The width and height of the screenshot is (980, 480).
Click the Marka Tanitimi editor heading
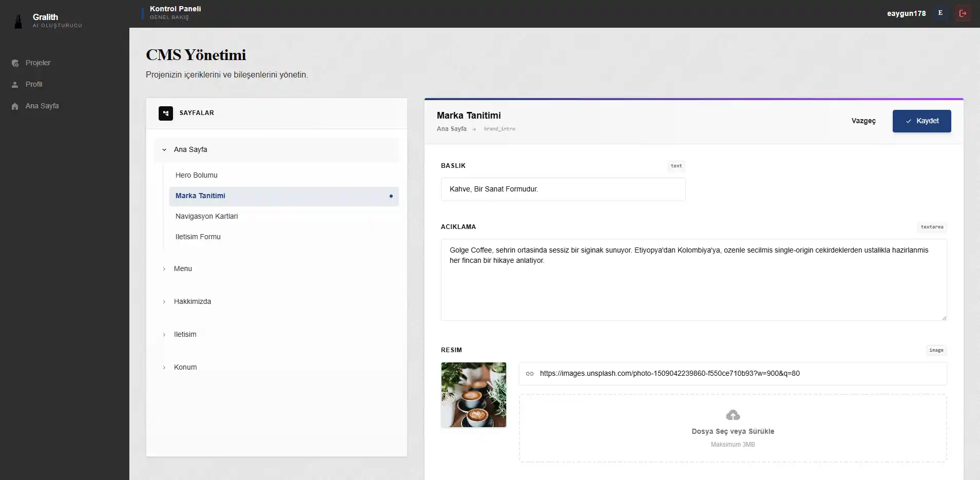click(469, 116)
